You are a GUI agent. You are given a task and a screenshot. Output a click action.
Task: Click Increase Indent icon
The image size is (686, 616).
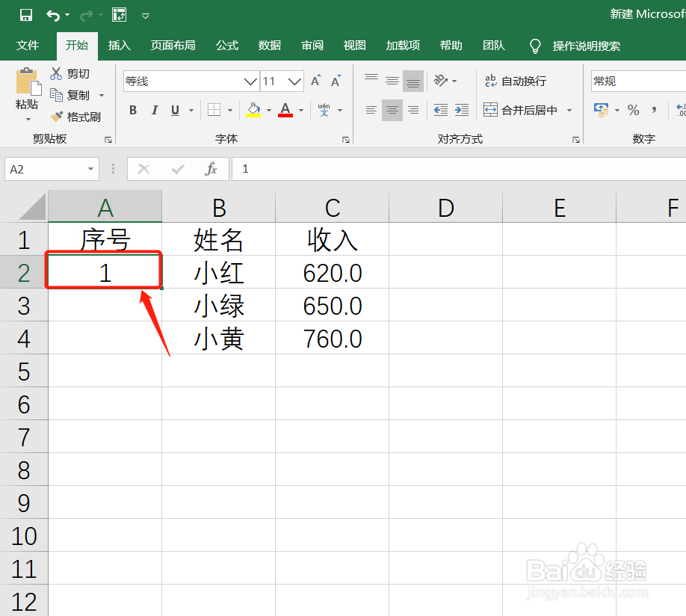(462, 110)
